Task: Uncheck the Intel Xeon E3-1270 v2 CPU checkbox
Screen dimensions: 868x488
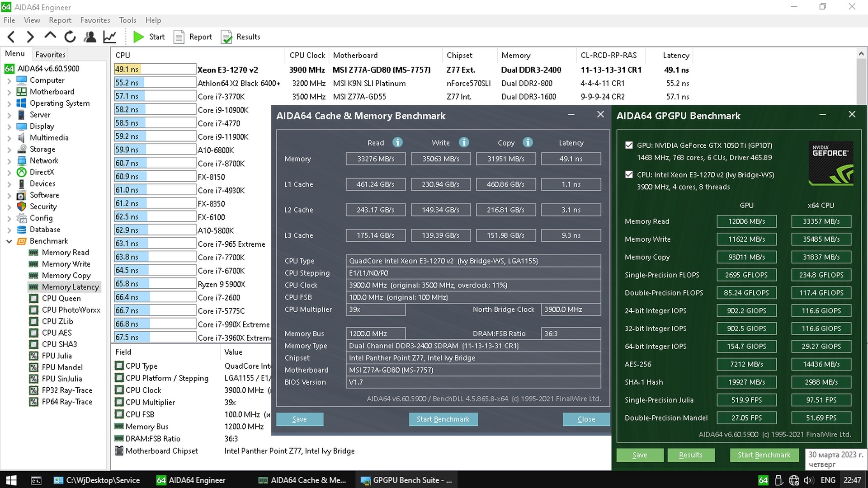Action: click(x=629, y=175)
